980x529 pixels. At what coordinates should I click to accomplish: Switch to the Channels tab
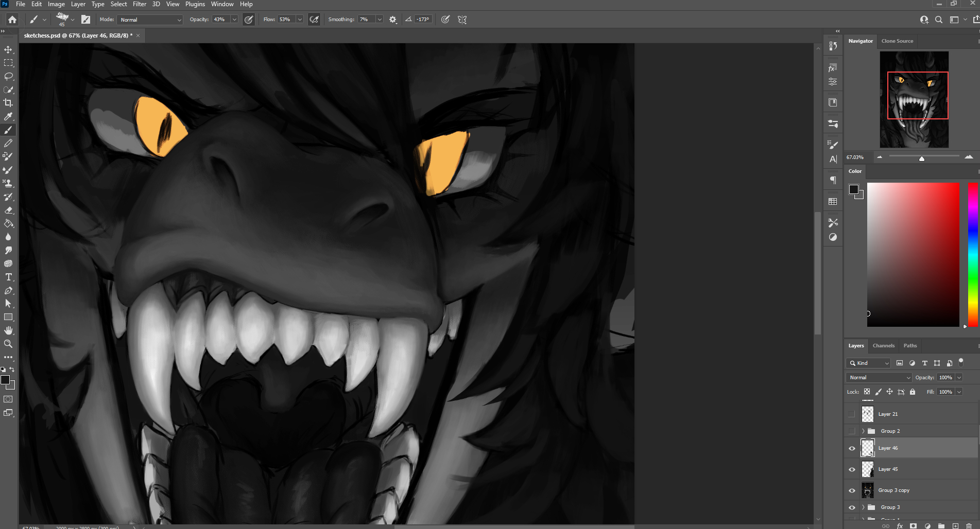pyautogui.click(x=883, y=346)
